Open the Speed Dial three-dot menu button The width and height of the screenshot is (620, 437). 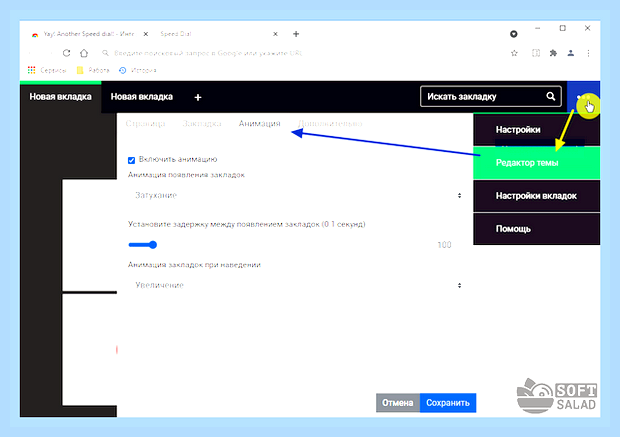point(583,97)
